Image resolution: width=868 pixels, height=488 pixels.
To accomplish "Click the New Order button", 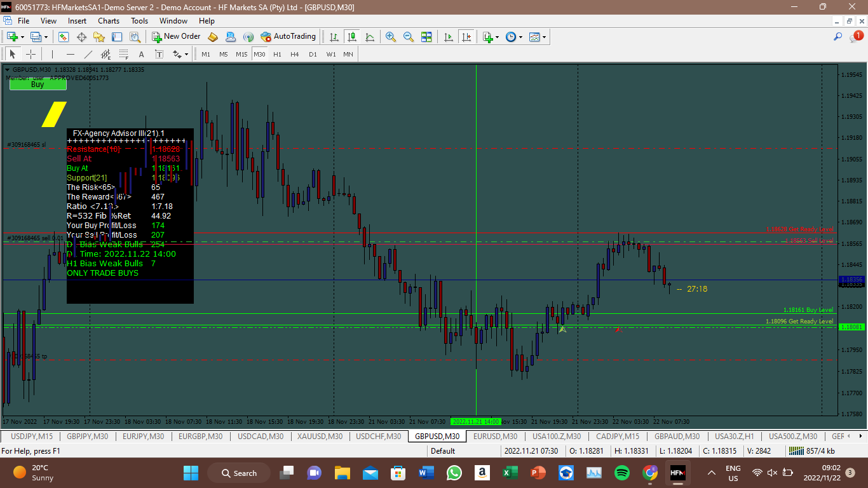I will [x=176, y=37].
